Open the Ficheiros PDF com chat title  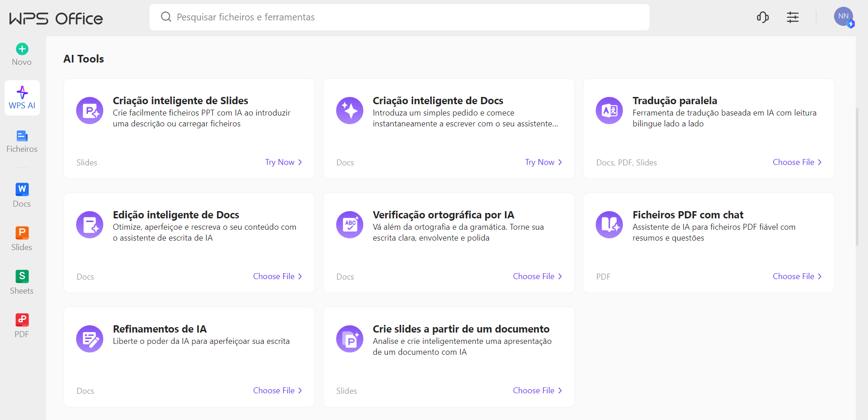[x=688, y=215]
